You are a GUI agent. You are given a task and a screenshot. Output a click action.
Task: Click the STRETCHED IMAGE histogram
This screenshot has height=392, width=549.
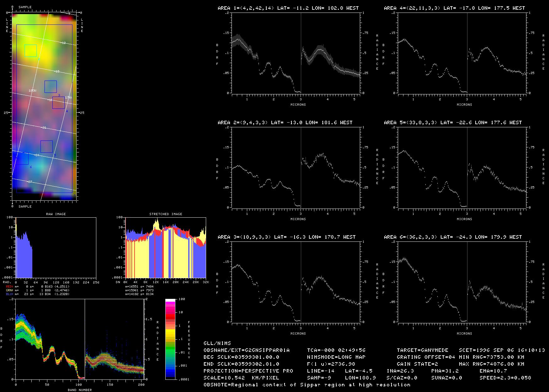166,247
